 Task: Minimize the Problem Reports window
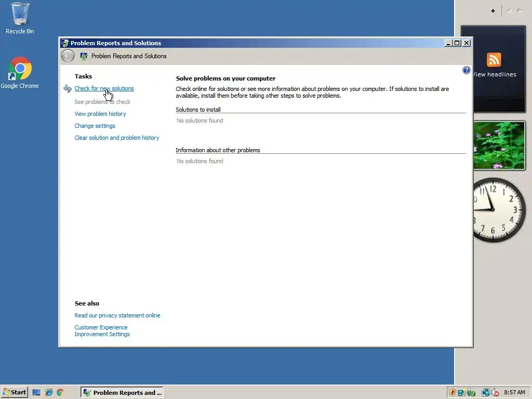448,43
